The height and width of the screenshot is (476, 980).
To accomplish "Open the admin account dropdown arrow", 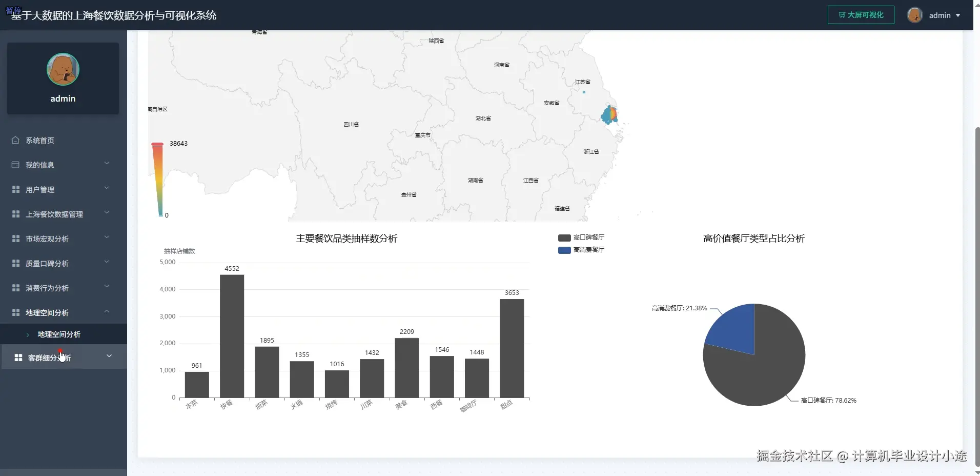I will click(958, 15).
